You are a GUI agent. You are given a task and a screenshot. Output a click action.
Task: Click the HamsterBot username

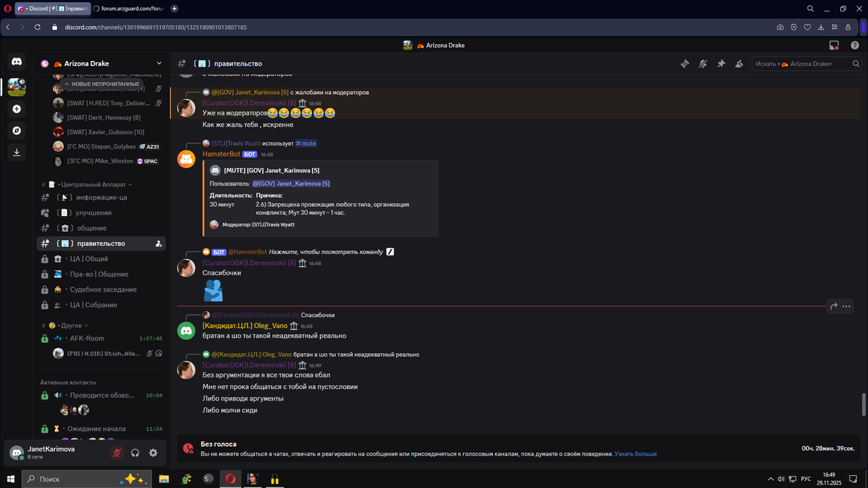(x=221, y=155)
